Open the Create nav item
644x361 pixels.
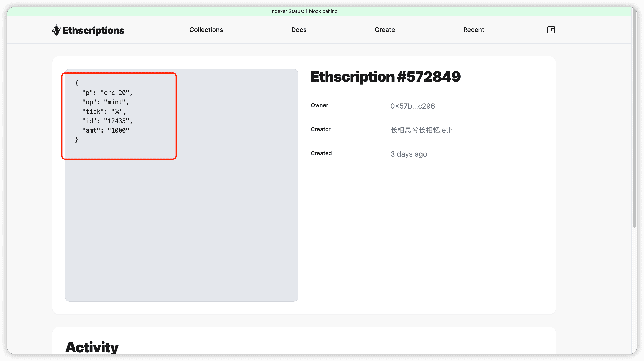(385, 30)
